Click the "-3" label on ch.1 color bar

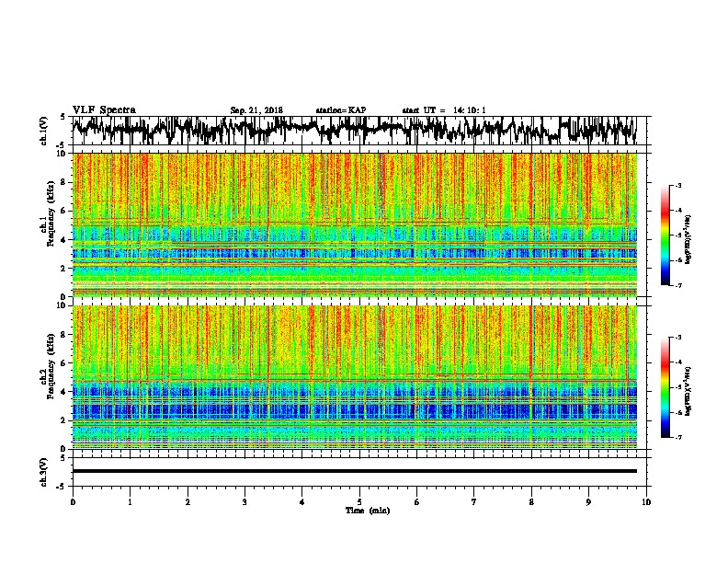click(x=677, y=186)
